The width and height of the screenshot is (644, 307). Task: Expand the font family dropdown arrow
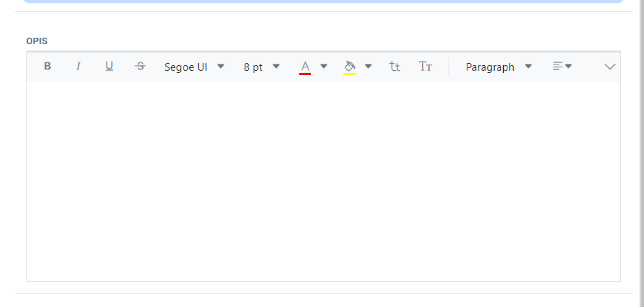point(221,67)
